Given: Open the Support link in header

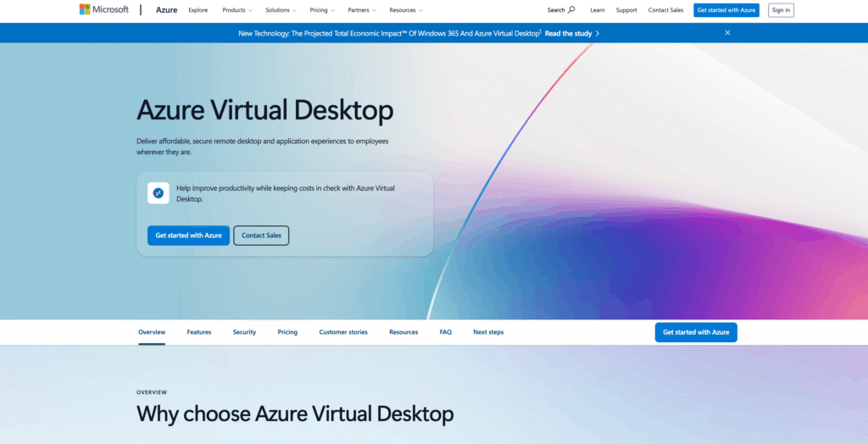Looking at the screenshot, I should click(x=626, y=10).
